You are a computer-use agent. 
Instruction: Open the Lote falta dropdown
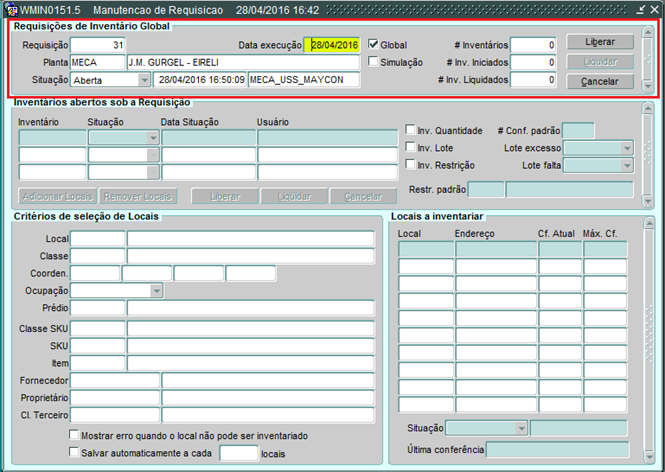tap(626, 165)
